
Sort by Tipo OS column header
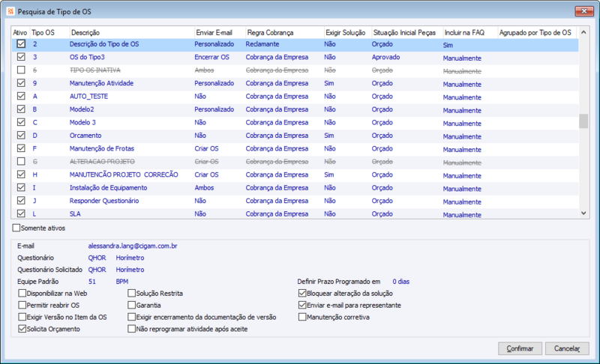(43, 32)
